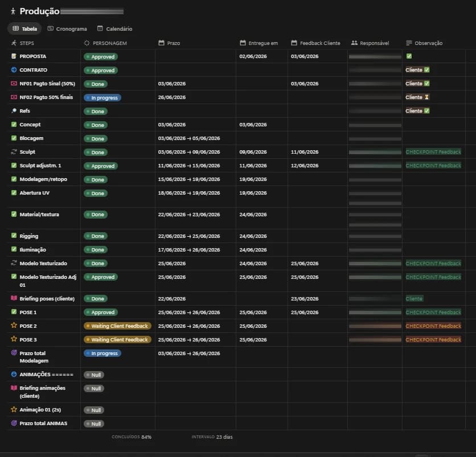This screenshot has width=476, height=457.
Task: Click the Prazo total Modelagem target icon
Action: coord(14,353)
